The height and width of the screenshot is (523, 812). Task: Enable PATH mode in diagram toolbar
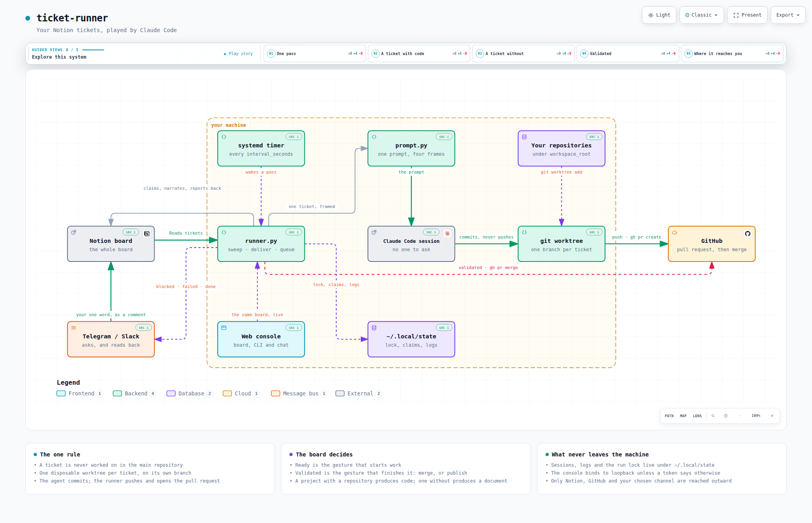[669, 416]
